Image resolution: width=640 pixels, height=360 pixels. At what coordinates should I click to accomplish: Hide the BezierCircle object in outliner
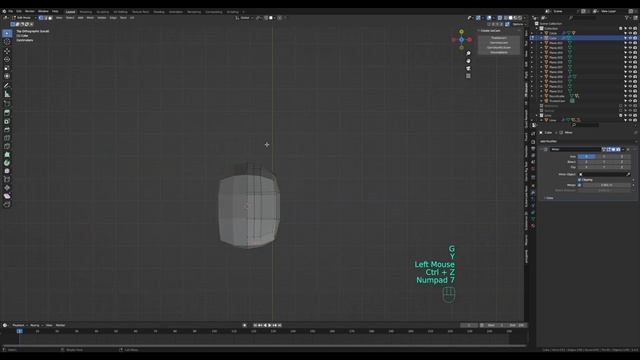click(x=630, y=96)
